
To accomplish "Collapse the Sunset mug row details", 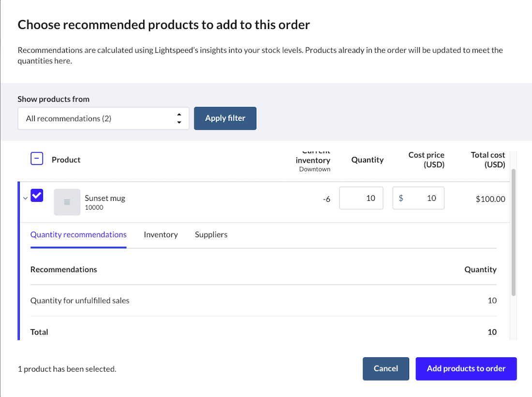I will [x=25, y=198].
